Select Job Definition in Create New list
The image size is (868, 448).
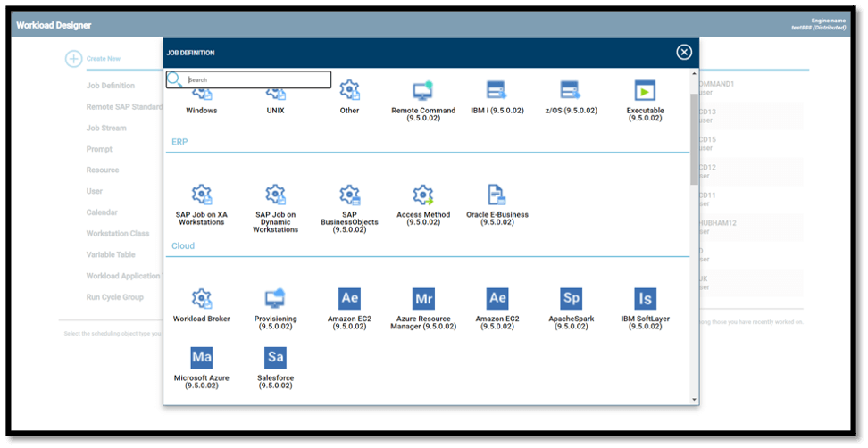(110, 86)
